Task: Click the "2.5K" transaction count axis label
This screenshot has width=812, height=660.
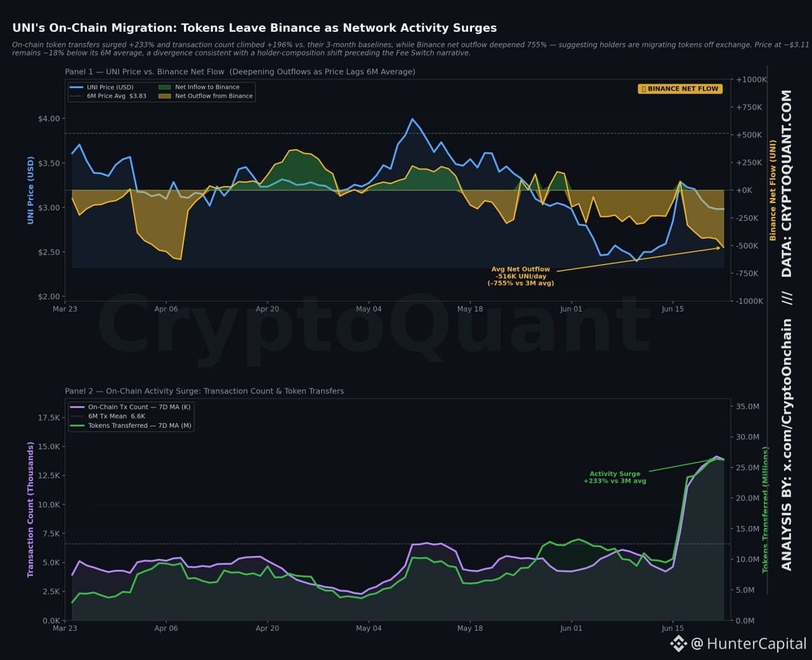Action: click(x=51, y=591)
